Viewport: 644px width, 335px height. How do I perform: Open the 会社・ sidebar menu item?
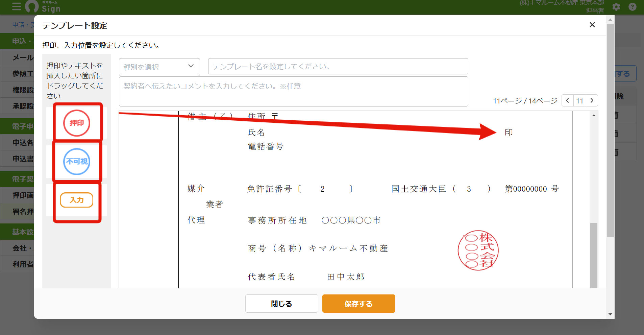tap(17, 248)
